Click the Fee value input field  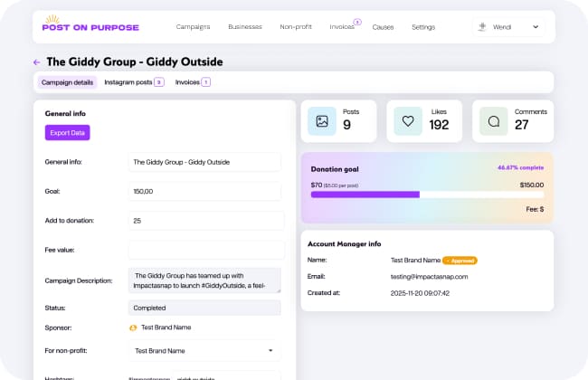click(x=204, y=250)
